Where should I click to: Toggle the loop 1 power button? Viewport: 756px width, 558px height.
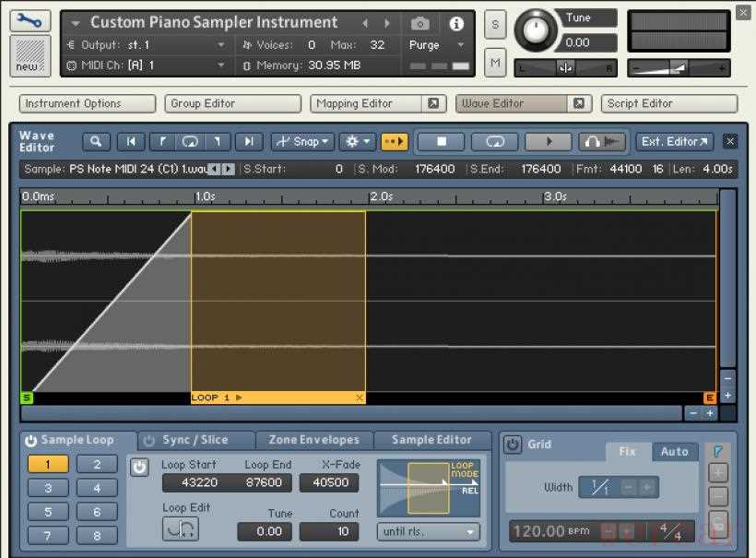point(139,468)
